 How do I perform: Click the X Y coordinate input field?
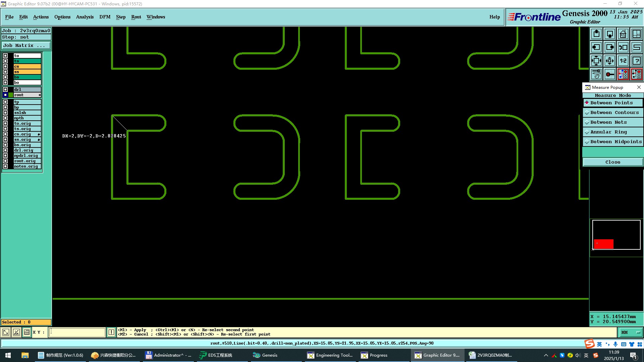tap(77, 332)
